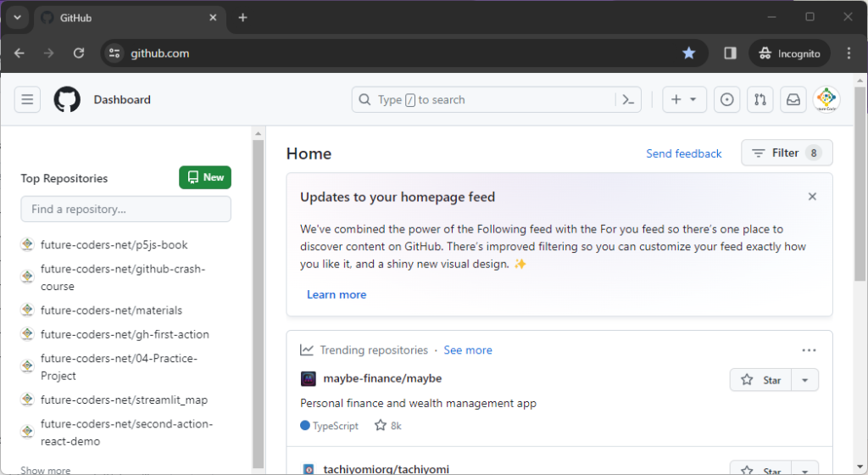868x475 pixels.
Task: Click the Dashboard title in header
Action: click(x=122, y=99)
